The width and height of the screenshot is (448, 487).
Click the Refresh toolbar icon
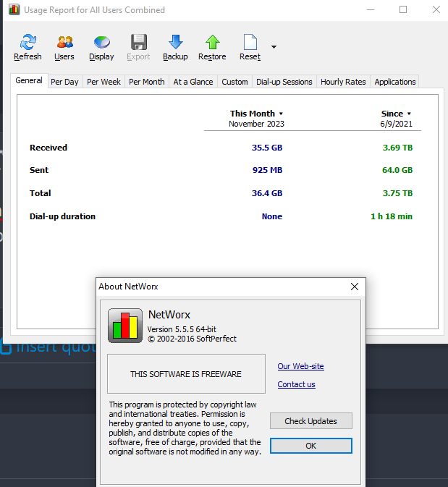click(28, 42)
